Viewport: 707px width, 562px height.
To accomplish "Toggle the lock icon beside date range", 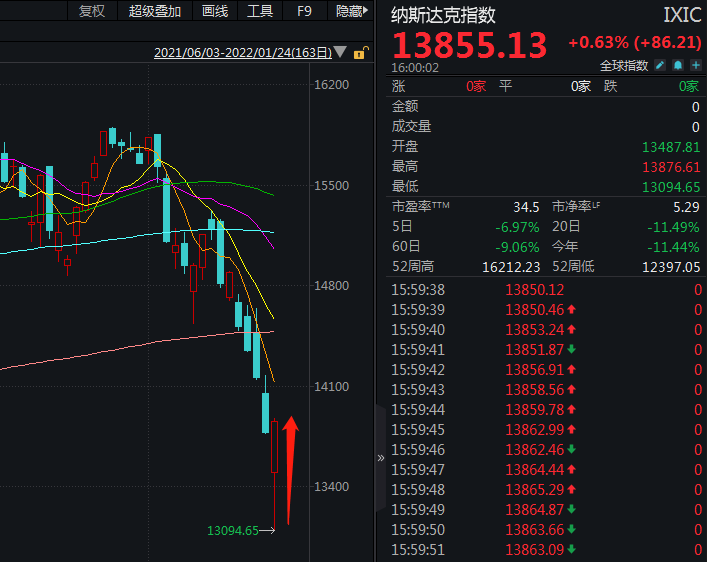I will click(x=361, y=53).
